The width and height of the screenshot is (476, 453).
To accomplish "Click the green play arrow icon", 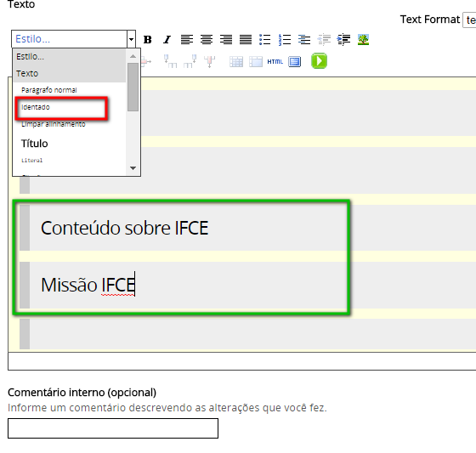I will [x=319, y=60].
